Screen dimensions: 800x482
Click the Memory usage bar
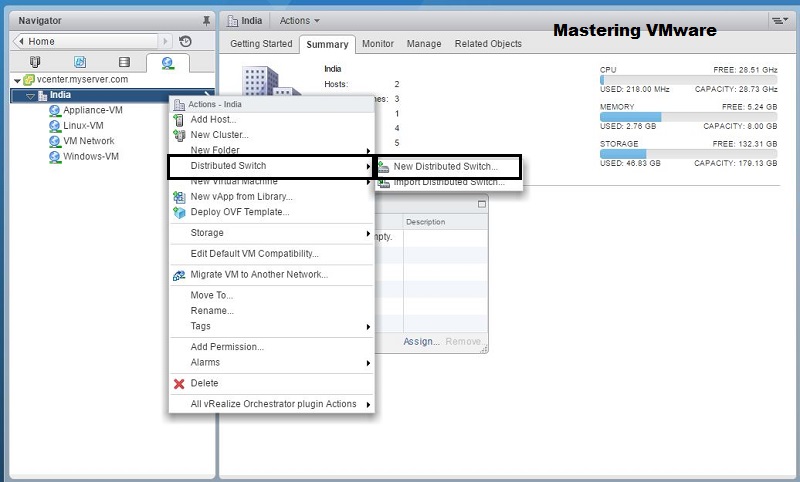pos(688,117)
